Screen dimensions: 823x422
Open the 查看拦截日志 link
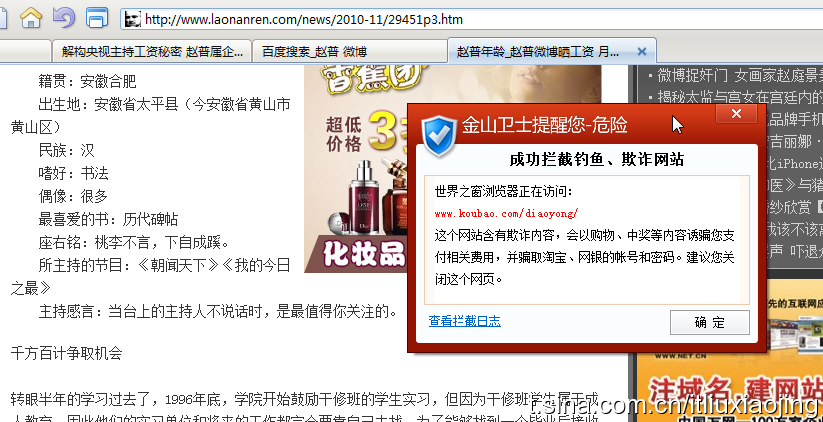coord(465,321)
